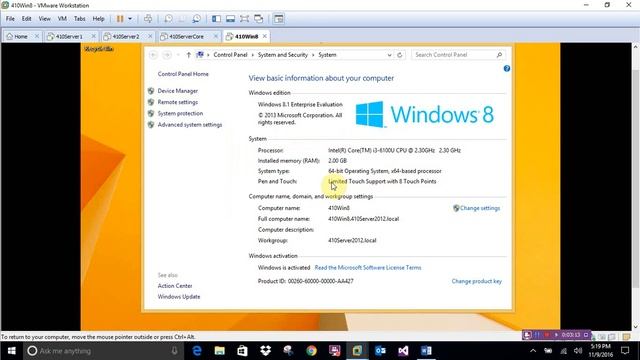The height and width of the screenshot is (360, 640).
Task: Refresh the Control Panel address bar
Action: coord(400,55)
